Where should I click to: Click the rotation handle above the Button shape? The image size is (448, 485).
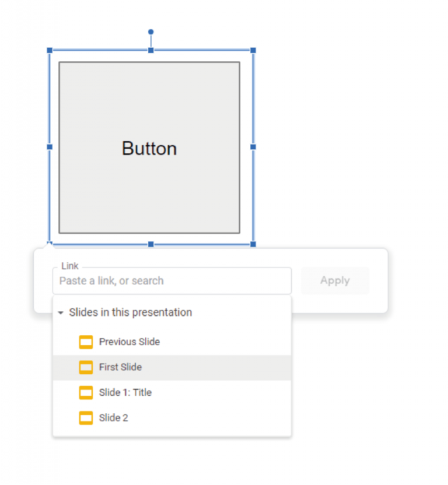(151, 32)
